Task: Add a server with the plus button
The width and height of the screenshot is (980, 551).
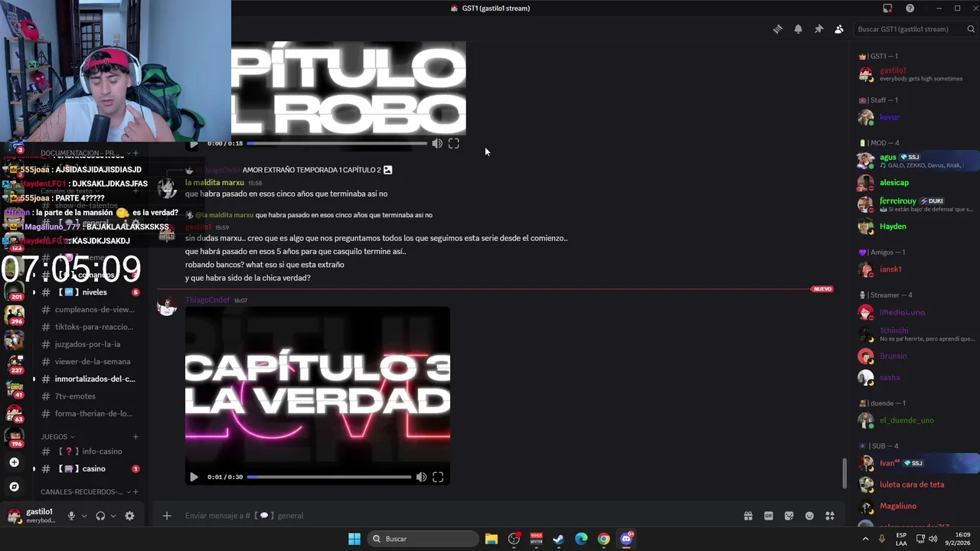Action: 14,462
